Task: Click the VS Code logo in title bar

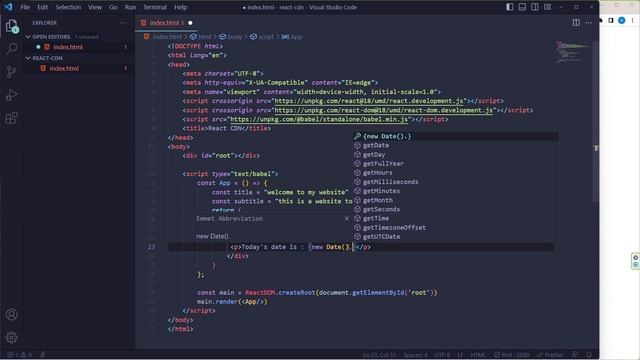Action: 8,7
